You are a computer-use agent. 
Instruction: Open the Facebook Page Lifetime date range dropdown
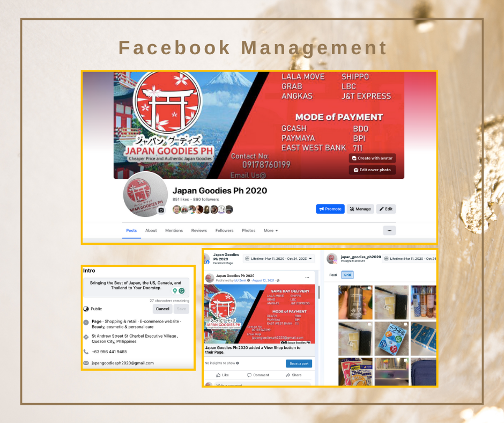(x=279, y=259)
